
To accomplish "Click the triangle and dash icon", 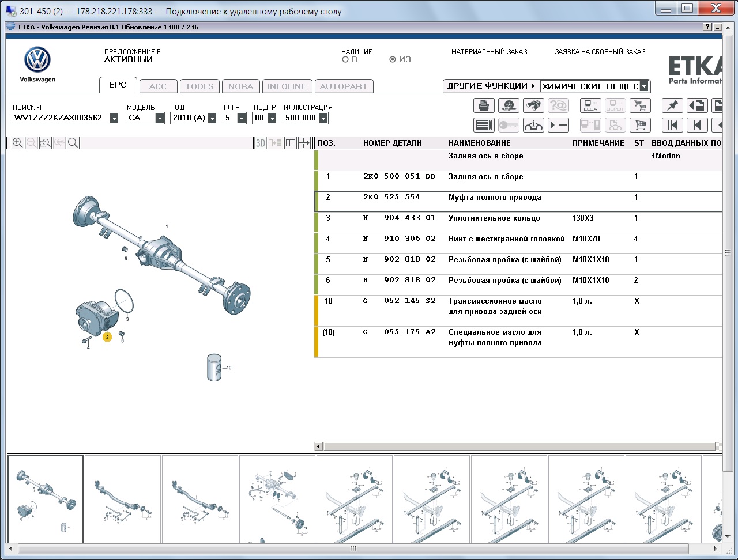I will pyautogui.click(x=558, y=125).
